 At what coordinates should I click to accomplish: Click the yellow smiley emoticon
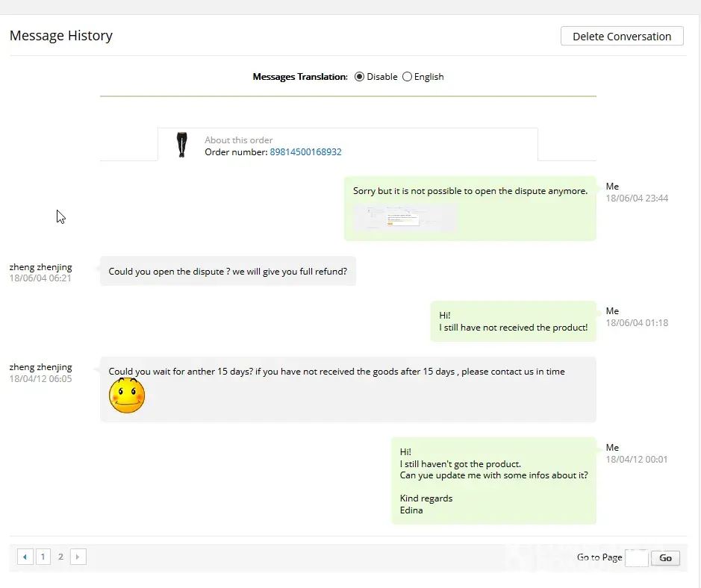pyautogui.click(x=127, y=395)
